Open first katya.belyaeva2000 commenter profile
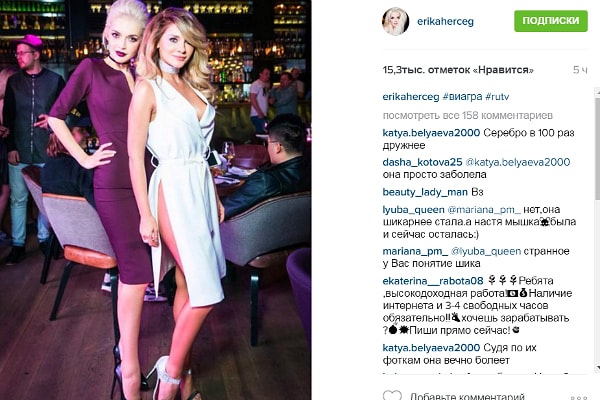Screen dimensions: 600x400 point(431,133)
